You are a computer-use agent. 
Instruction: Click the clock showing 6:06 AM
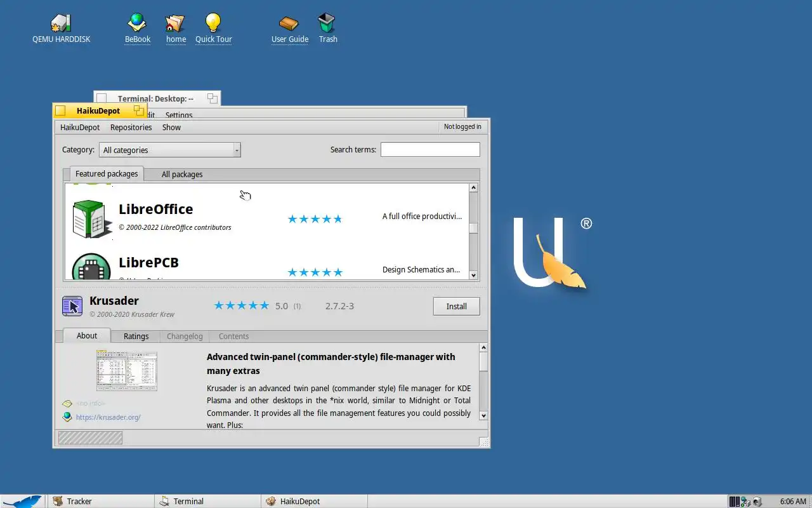tap(793, 501)
